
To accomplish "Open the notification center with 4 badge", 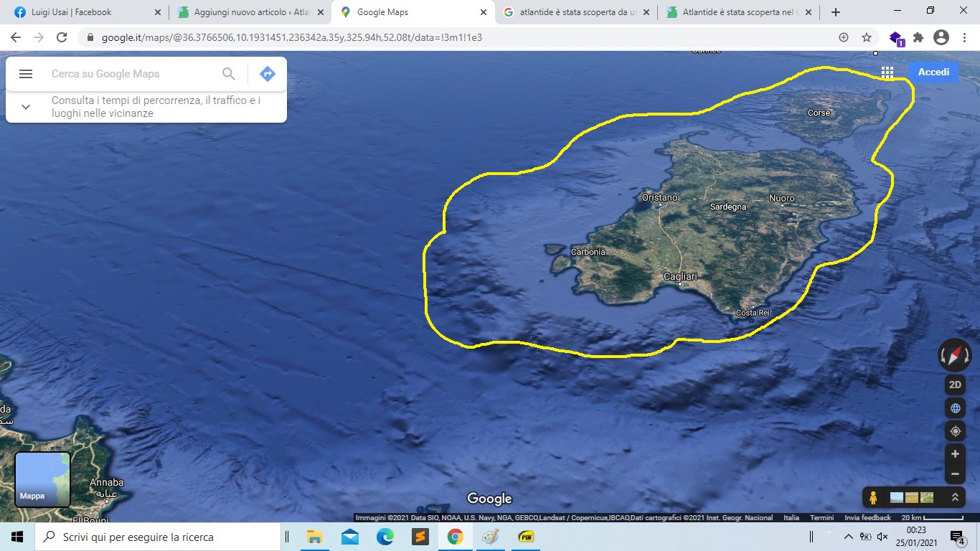I will tap(958, 537).
